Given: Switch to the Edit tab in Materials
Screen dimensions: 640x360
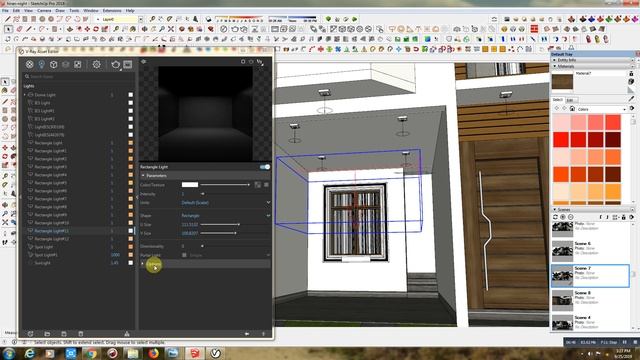Looking at the screenshot, I should [570, 100].
